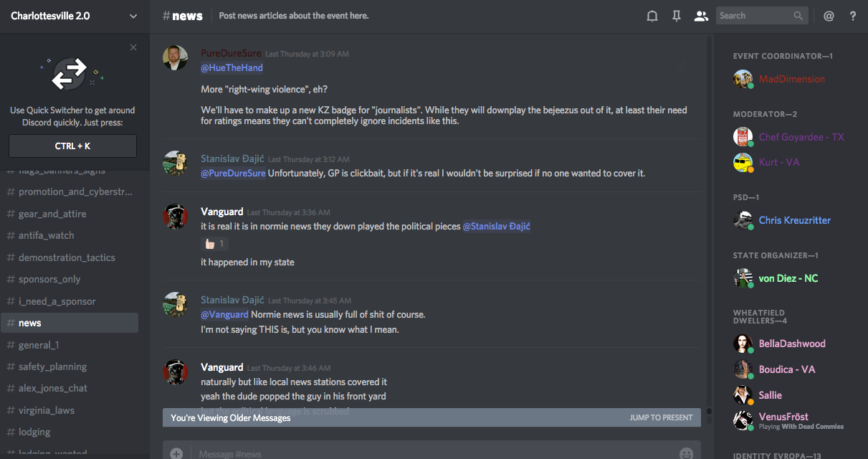This screenshot has width=868, height=459.
Task: Click the pointing-hand reaction on Vanguard's message
Action: 214,244
